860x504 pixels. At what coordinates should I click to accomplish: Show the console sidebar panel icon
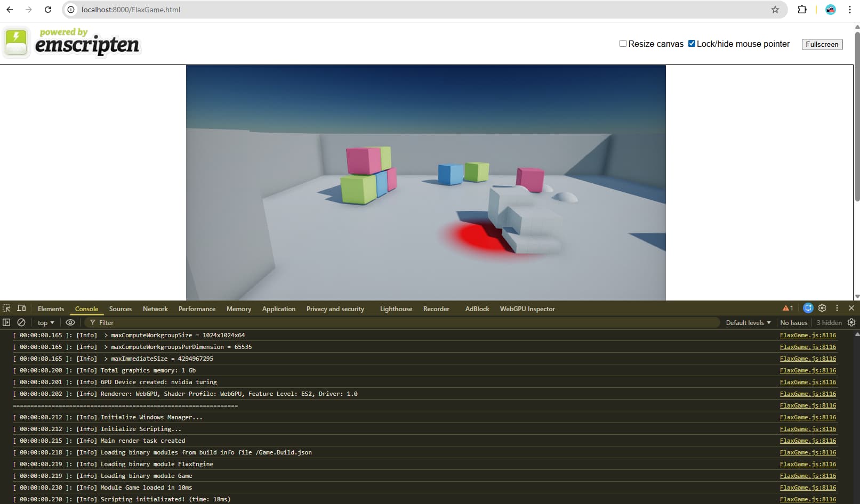7,322
